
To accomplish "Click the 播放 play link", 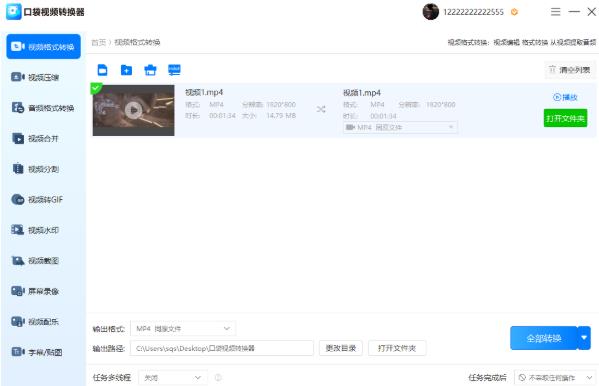I will pos(565,97).
